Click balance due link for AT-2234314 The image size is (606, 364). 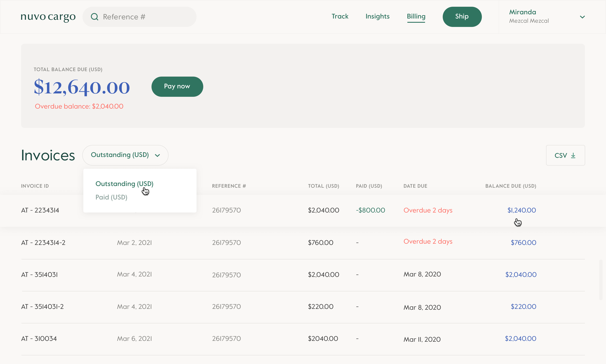click(522, 210)
